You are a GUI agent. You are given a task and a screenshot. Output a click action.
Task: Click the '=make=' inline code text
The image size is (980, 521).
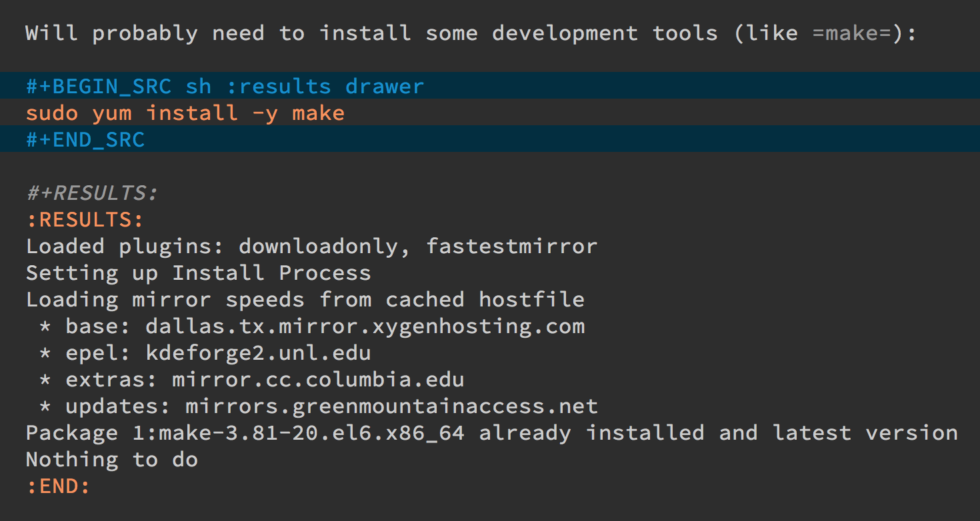coord(851,33)
